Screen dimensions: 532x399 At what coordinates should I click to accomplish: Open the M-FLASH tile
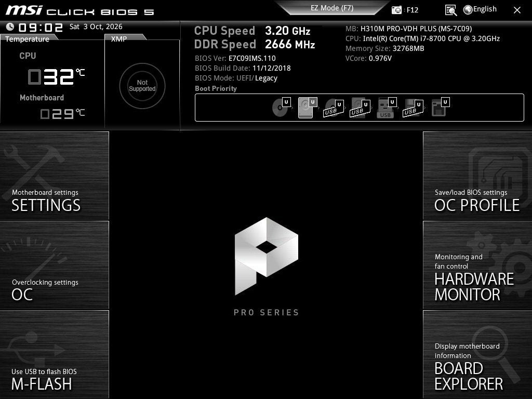pyautogui.click(x=54, y=354)
